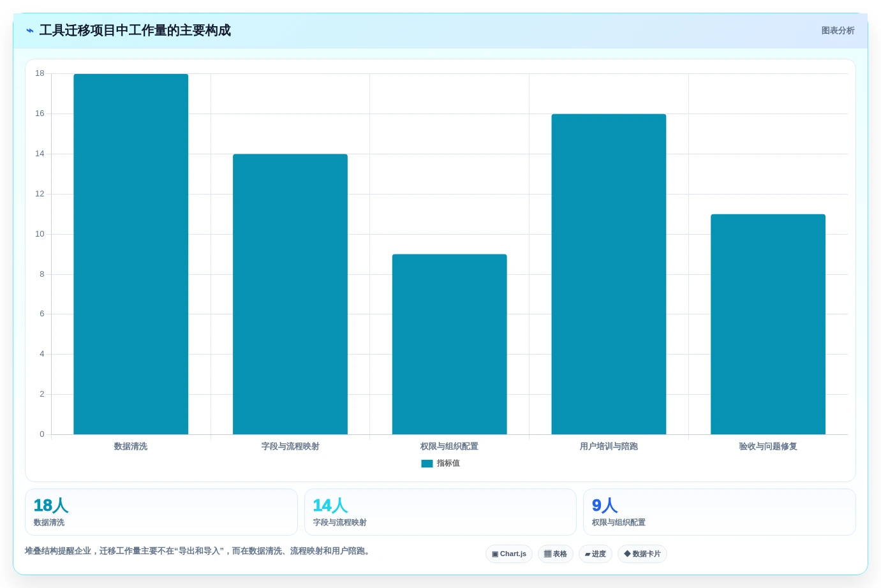This screenshot has width=881, height=588.
Task: Click the summary sentence starting with 堆叠结构提醒企业
Action: click(x=198, y=551)
